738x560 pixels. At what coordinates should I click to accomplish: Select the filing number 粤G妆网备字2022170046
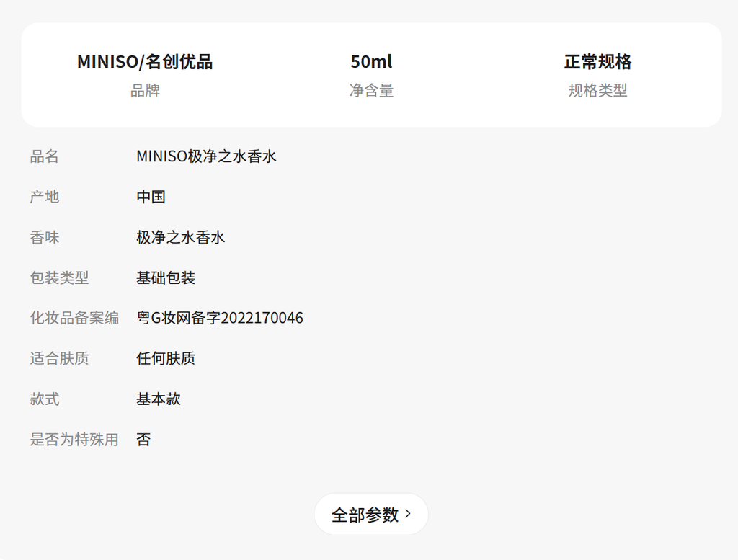click(220, 318)
